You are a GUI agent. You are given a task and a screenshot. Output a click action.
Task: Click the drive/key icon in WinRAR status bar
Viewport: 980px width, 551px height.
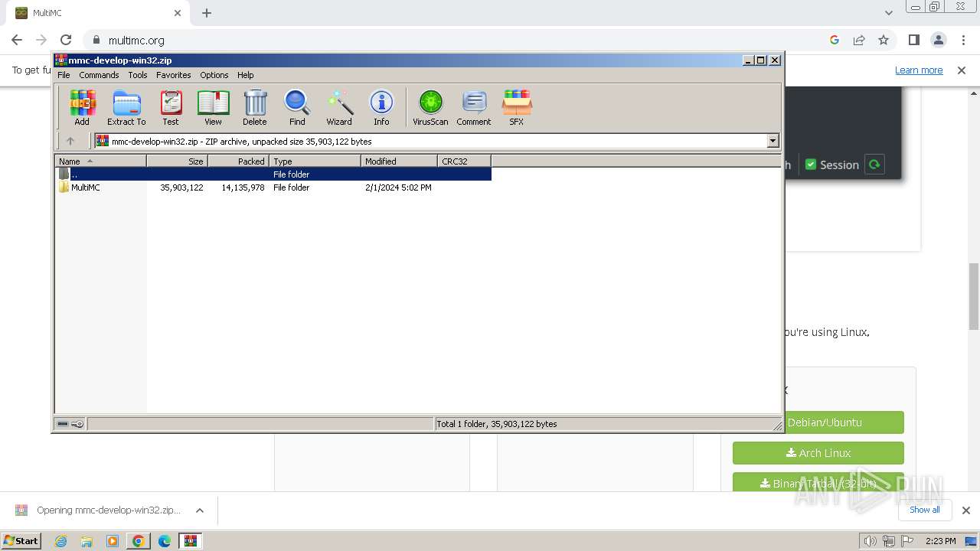tap(70, 424)
